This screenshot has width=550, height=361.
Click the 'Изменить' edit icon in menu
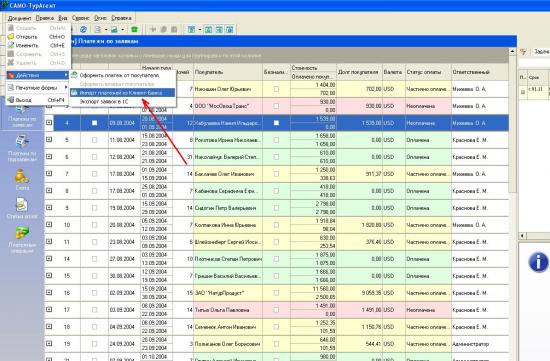point(11,45)
